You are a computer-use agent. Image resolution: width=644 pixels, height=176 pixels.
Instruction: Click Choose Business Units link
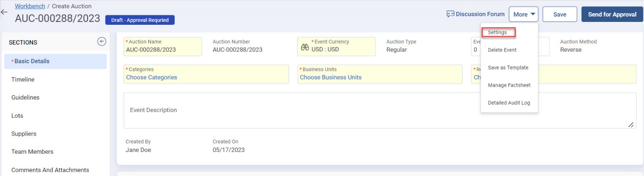(330, 77)
